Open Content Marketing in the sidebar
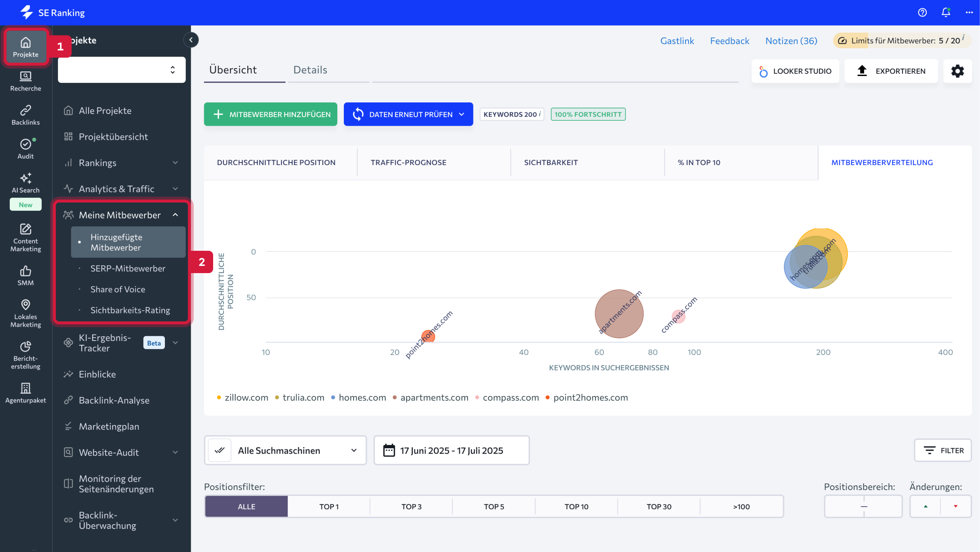 click(x=26, y=238)
